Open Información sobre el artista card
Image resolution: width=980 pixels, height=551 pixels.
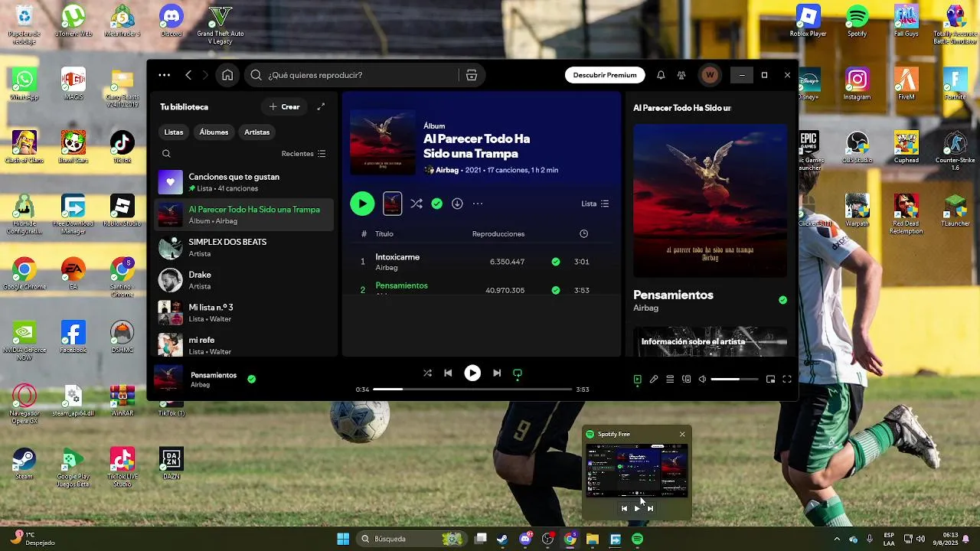(x=710, y=341)
